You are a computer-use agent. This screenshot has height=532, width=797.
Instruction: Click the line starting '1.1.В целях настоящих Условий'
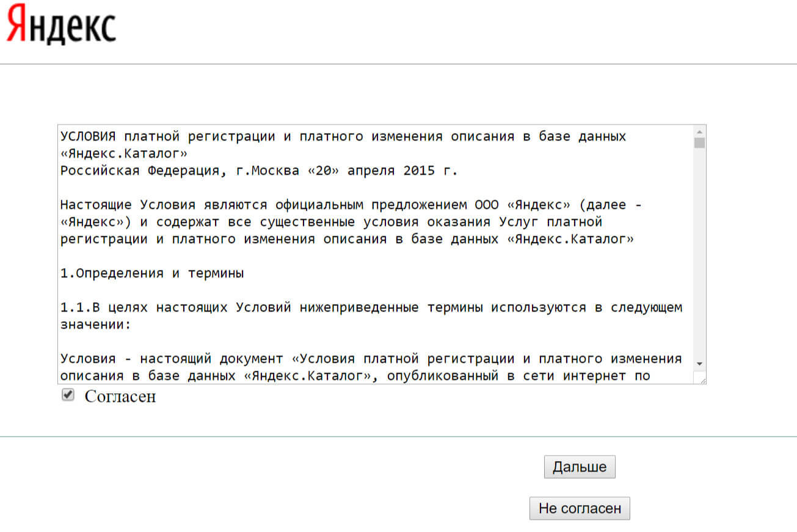(371, 308)
